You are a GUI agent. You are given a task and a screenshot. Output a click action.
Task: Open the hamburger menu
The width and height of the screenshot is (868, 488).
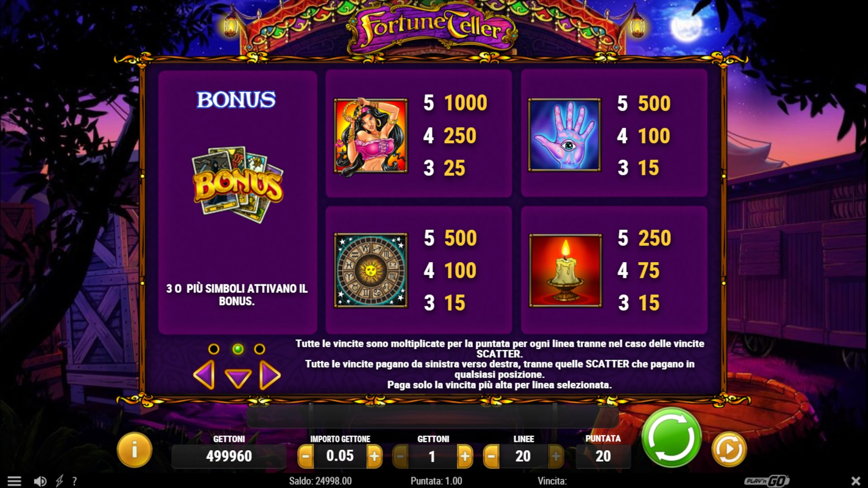coord(14,481)
